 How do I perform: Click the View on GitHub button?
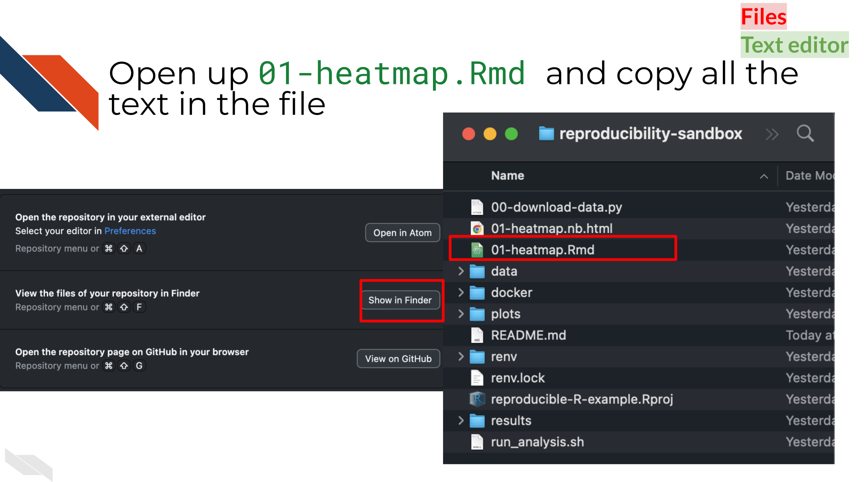(x=399, y=359)
